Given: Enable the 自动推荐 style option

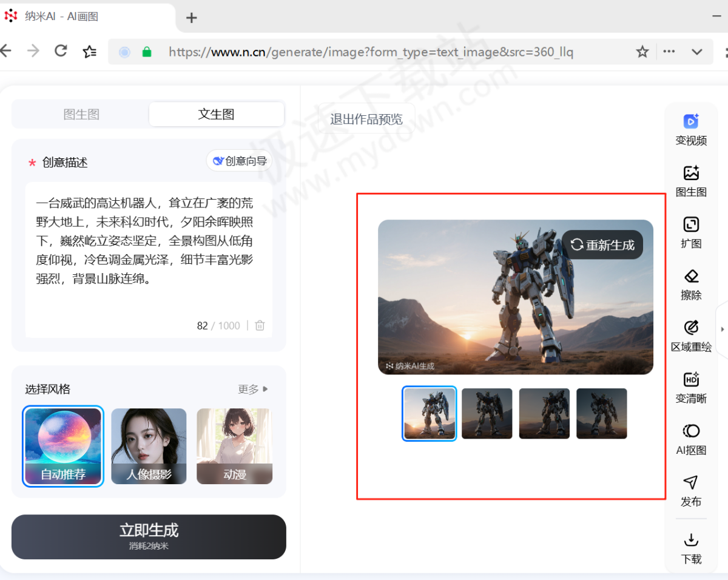Looking at the screenshot, I should tap(62, 446).
